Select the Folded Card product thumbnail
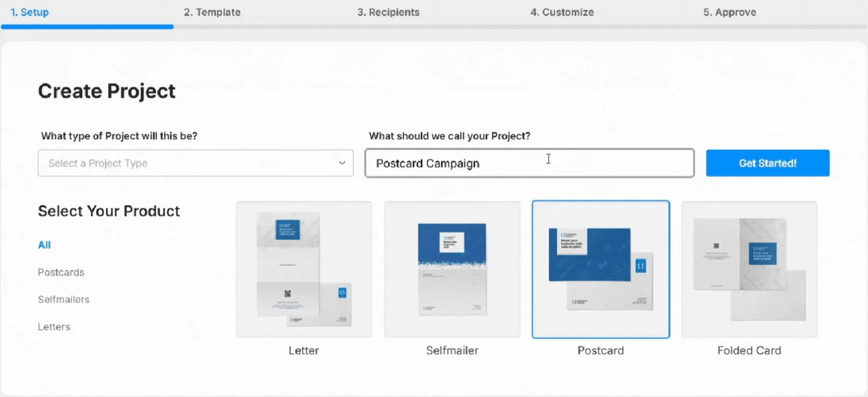This screenshot has height=397, width=868. 750,270
